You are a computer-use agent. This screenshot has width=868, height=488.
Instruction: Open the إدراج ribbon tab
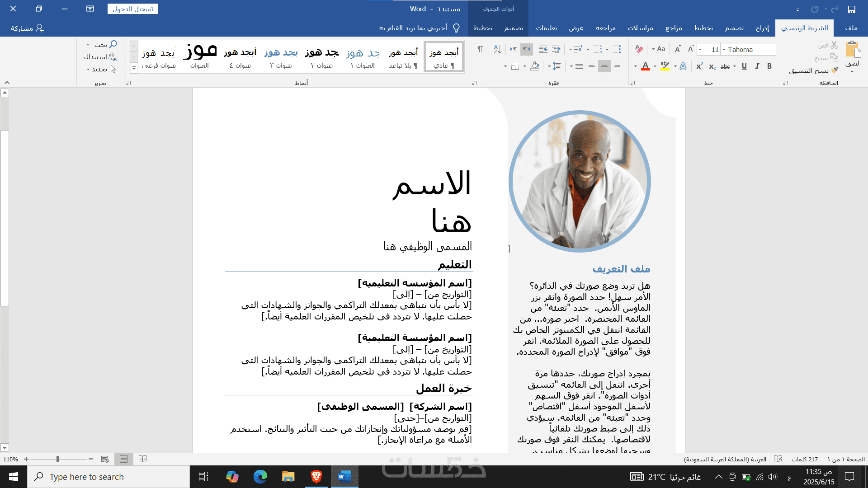(762, 28)
